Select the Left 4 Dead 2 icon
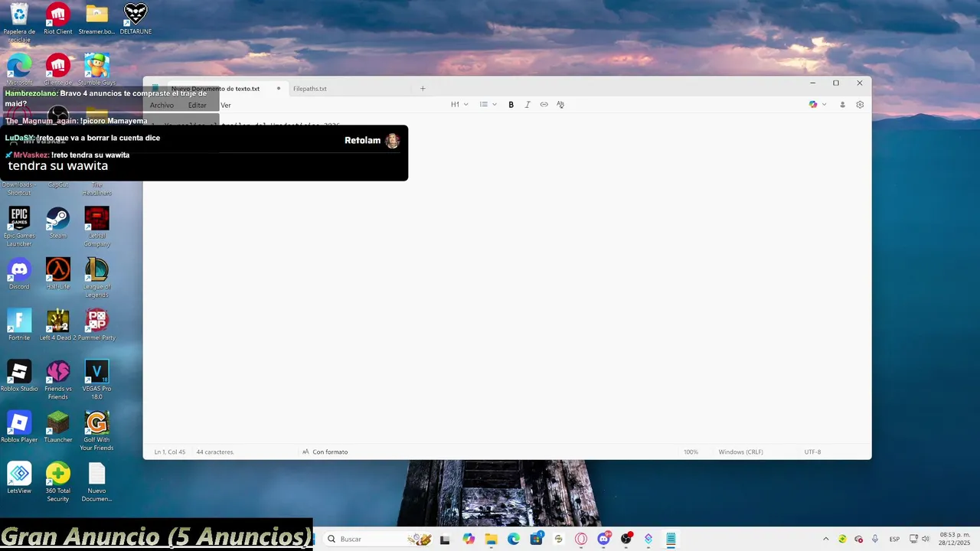 [58, 325]
